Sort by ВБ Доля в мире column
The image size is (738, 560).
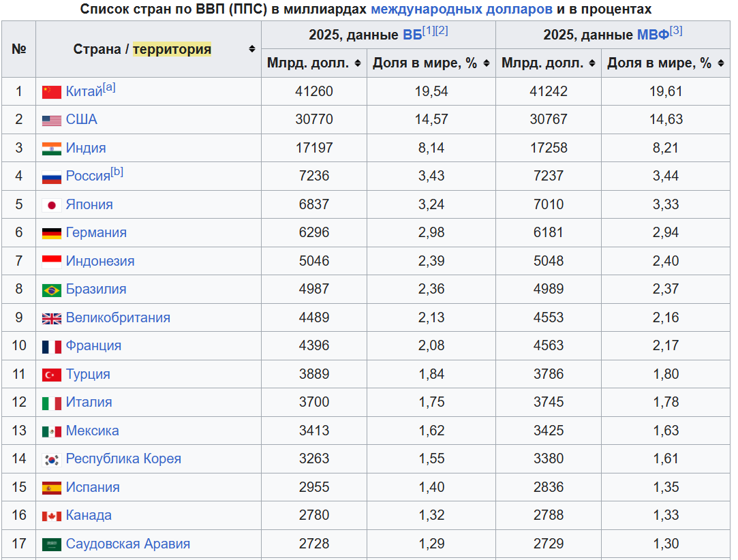coord(486,63)
